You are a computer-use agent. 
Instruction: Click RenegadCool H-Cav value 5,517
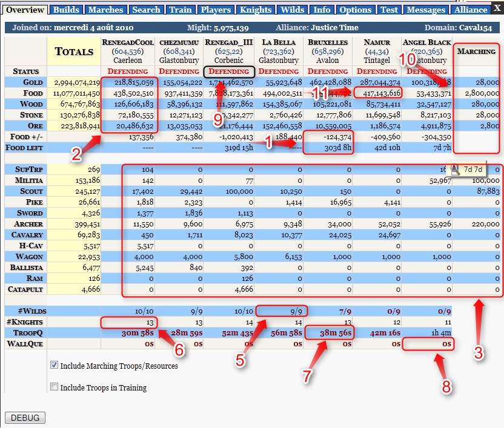145,246
